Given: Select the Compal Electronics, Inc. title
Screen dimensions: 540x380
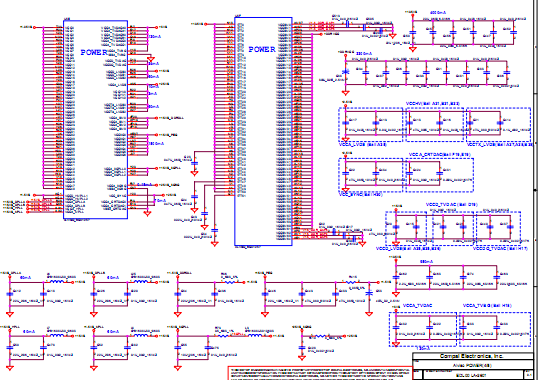Looking at the screenshot, I should point(471,356).
